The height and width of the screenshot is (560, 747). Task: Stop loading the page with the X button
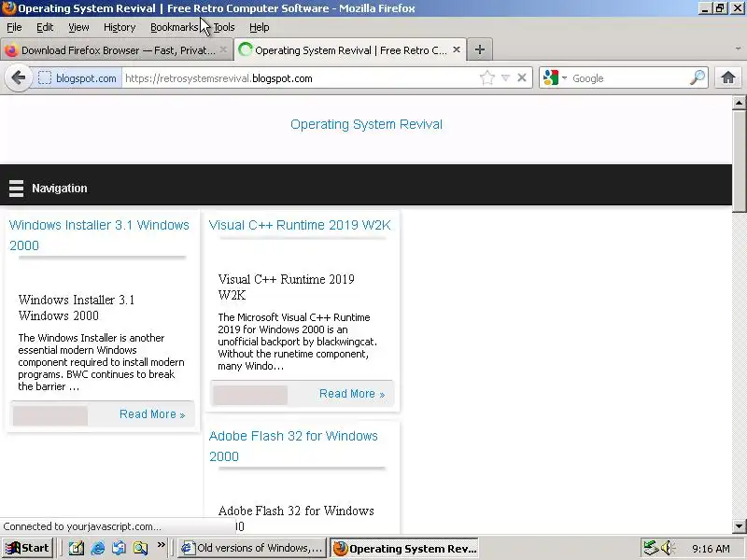click(x=522, y=77)
